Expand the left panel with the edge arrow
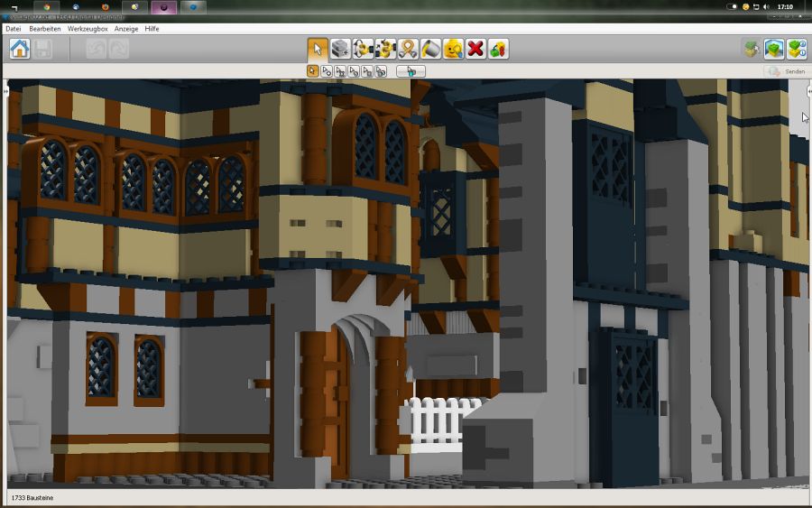 click(x=5, y=92)
